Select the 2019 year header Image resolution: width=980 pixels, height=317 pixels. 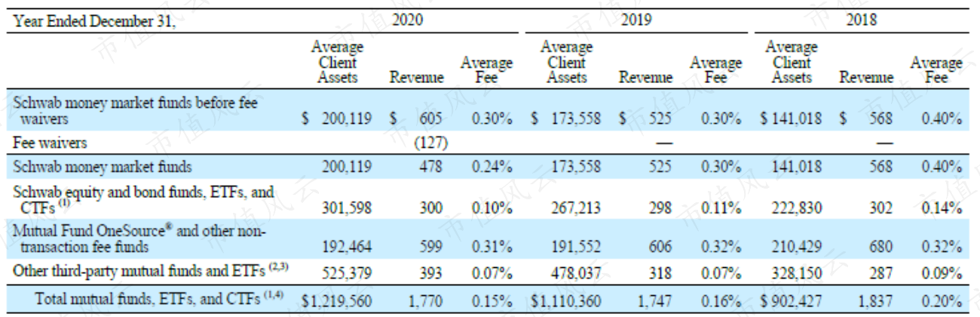(637, 18)
